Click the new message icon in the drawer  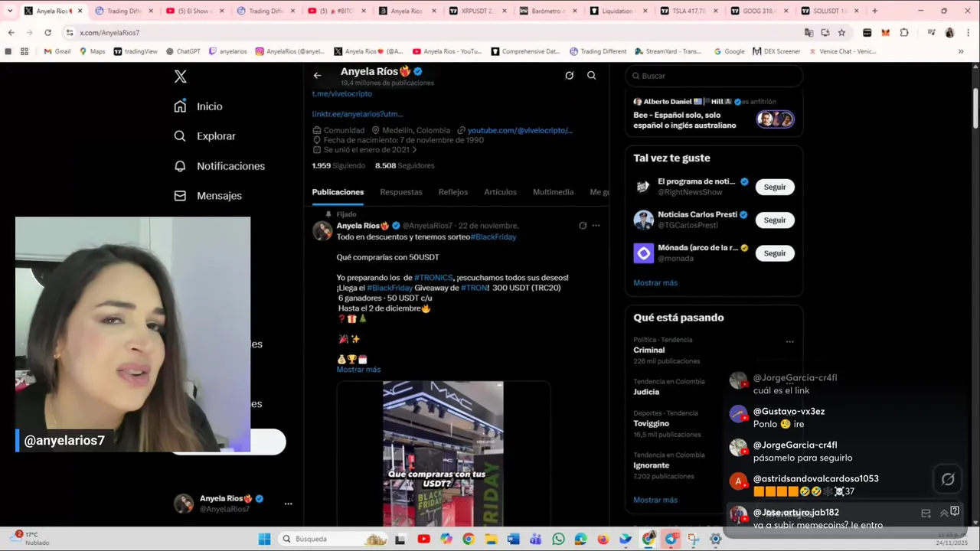(926, 514)
